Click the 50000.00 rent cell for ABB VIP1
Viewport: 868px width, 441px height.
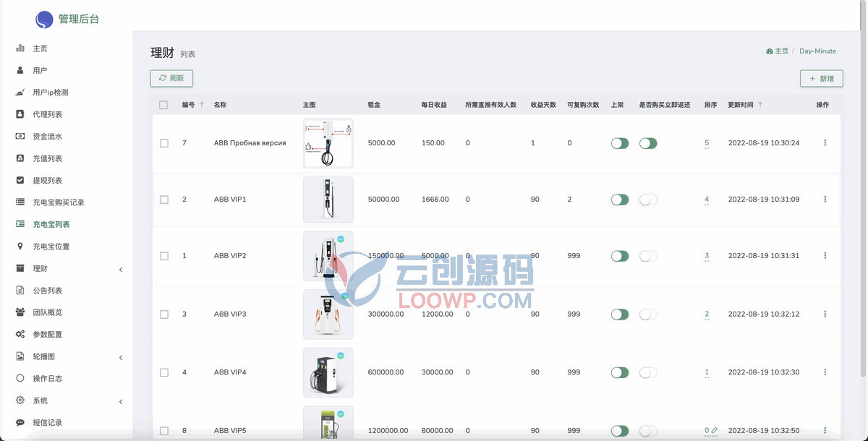[x=383, y=200]
